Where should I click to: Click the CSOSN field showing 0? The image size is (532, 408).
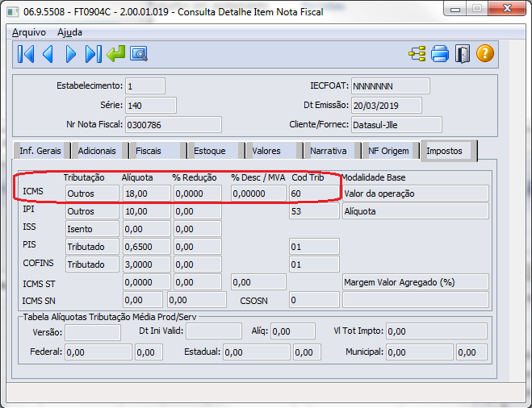314,300
